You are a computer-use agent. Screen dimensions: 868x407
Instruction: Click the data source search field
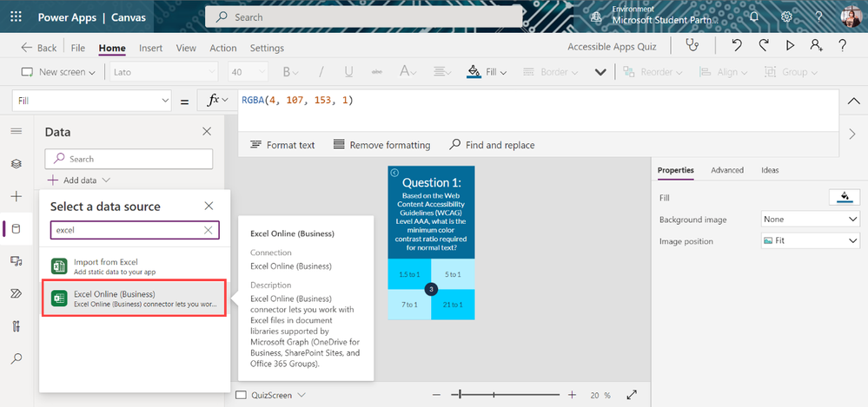135,230
